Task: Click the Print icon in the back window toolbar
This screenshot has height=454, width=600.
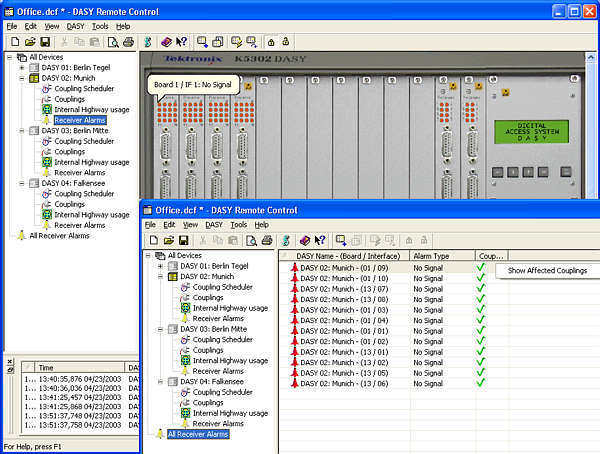Action: click(x=128, y=42)
